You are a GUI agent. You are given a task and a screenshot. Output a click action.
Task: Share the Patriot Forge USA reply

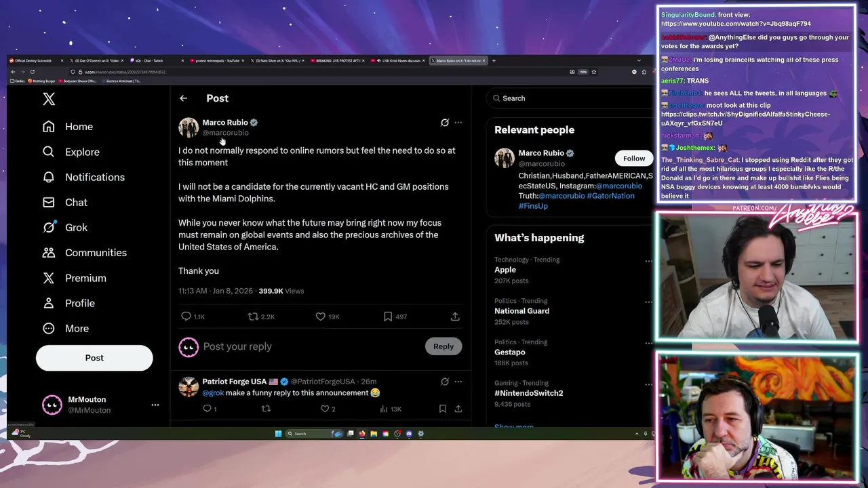(458, 409)
